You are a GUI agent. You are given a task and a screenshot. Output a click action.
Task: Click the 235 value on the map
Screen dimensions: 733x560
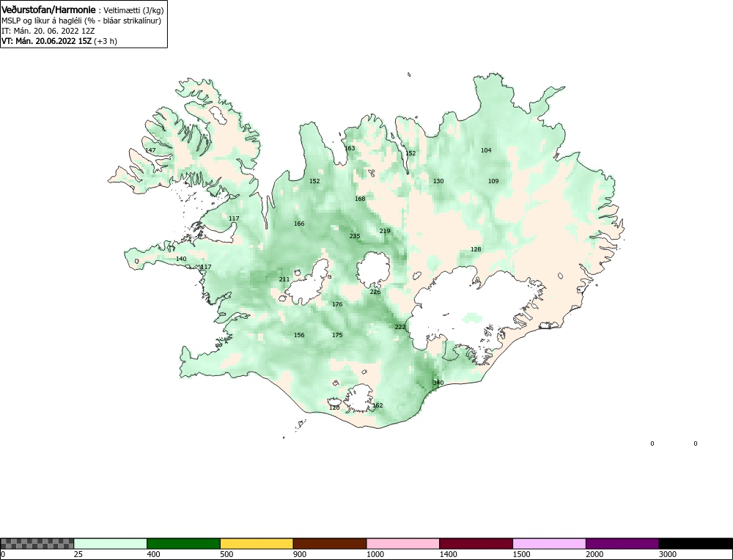tap(355, 236)
